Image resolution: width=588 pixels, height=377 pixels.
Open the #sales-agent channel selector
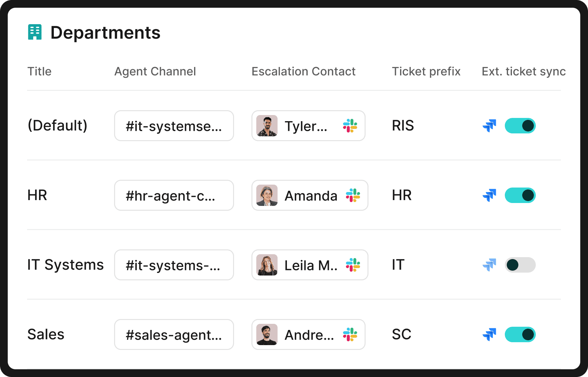click(x=174, y=334)
